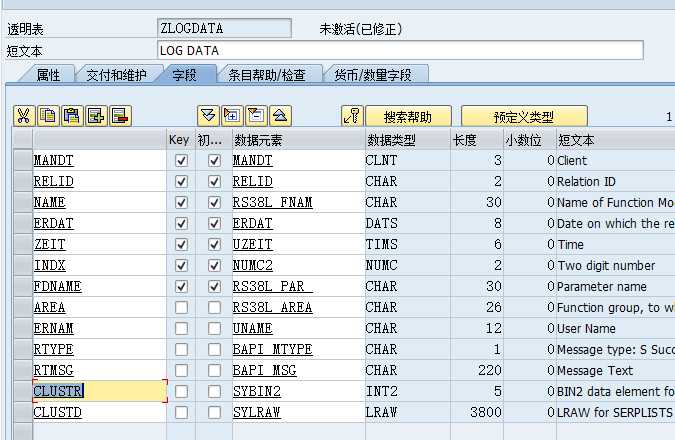
Task: Uncheck initial-value checkbox for ERDAT row
Action: pos(214,223)
